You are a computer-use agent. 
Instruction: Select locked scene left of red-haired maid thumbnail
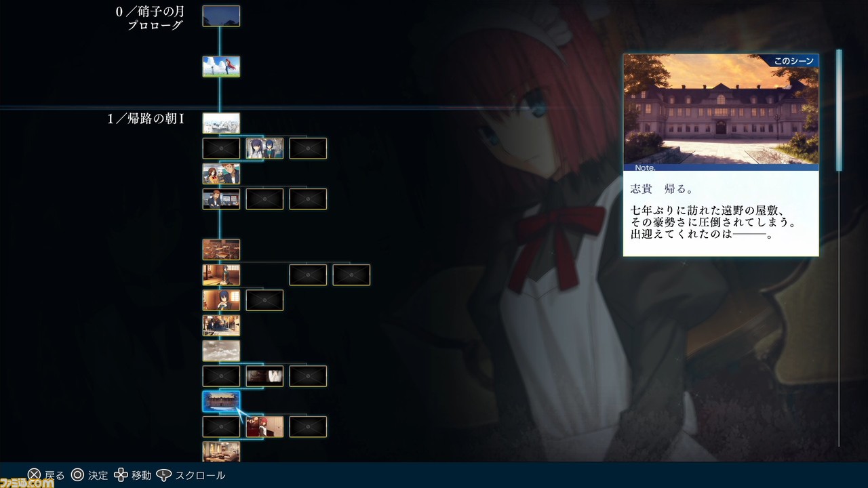pyautogui.click(x=221, y=427)
